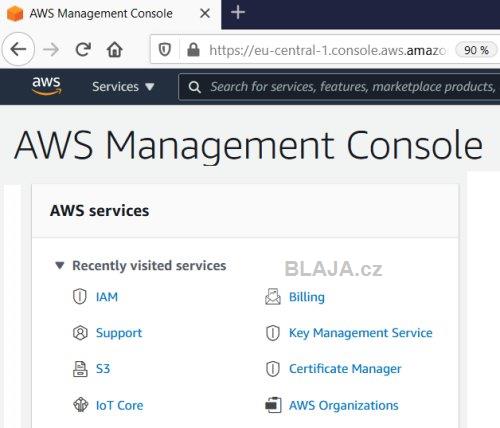Click the tracking protection shield in address bar
This screenshot has width=500, height=428.
click(165, 50)
